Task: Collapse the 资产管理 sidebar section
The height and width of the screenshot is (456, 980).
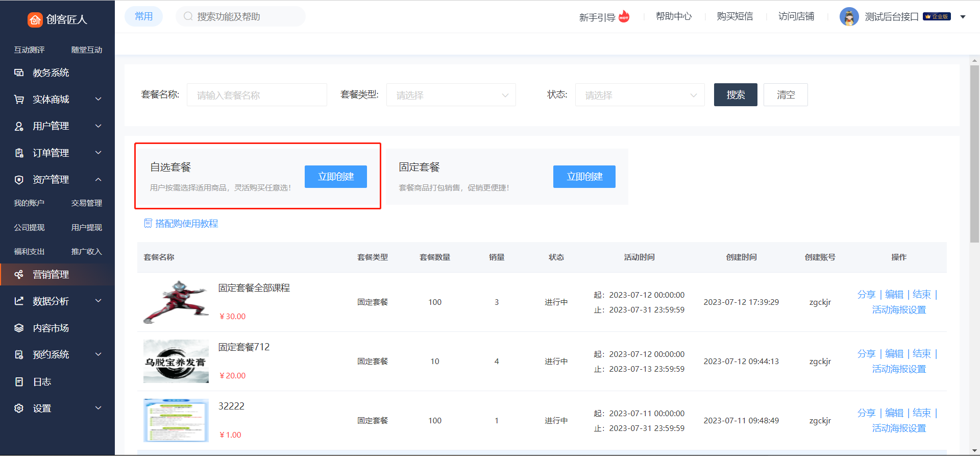Action: coord(99,180)
